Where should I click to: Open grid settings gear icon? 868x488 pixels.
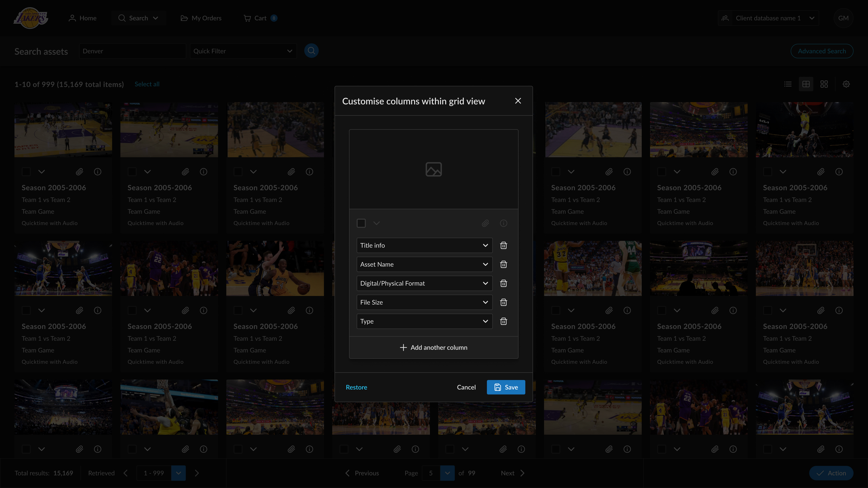pos(846,84)
